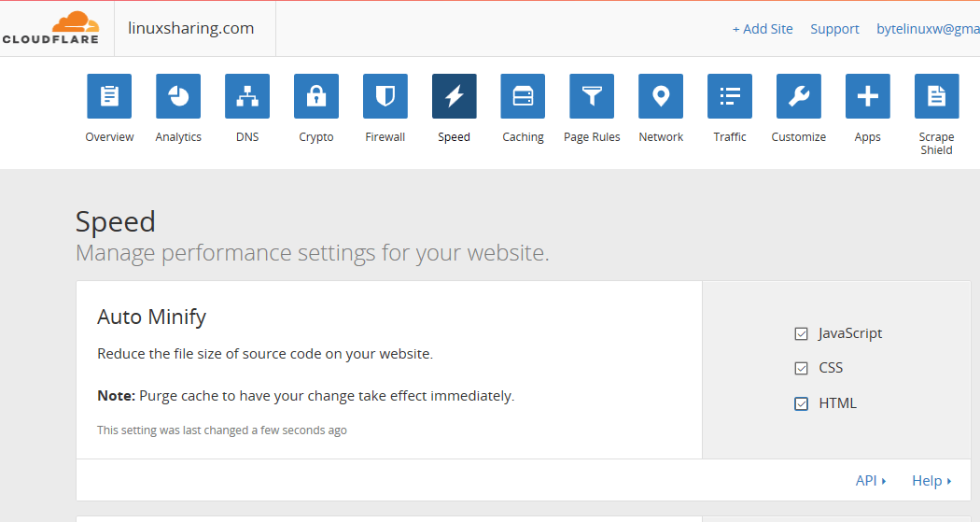Open the Network location pin icon

(661, 96)
